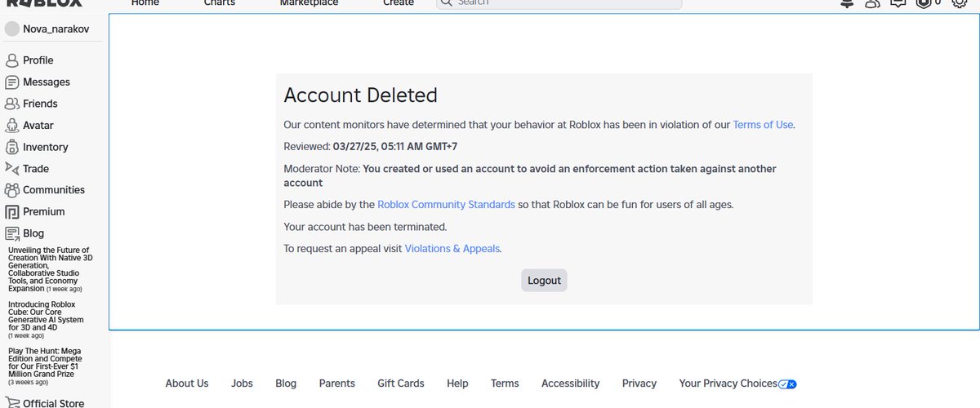Screen dimensions: 980x408
Task: Open About Us in the footer
Action: tap(187, 384)
